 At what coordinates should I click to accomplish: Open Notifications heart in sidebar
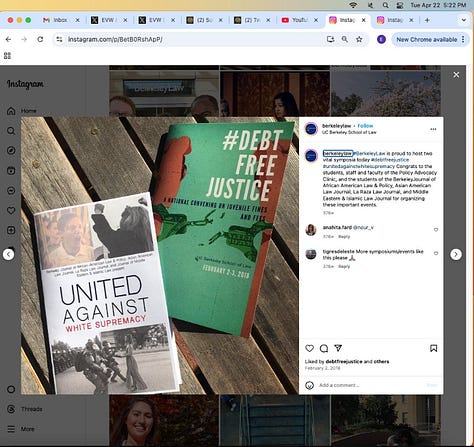[x=11, y=210]
